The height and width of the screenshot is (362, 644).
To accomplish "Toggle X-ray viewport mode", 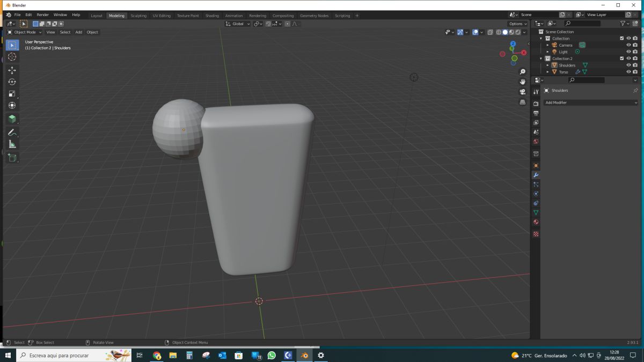I will 490,32.
